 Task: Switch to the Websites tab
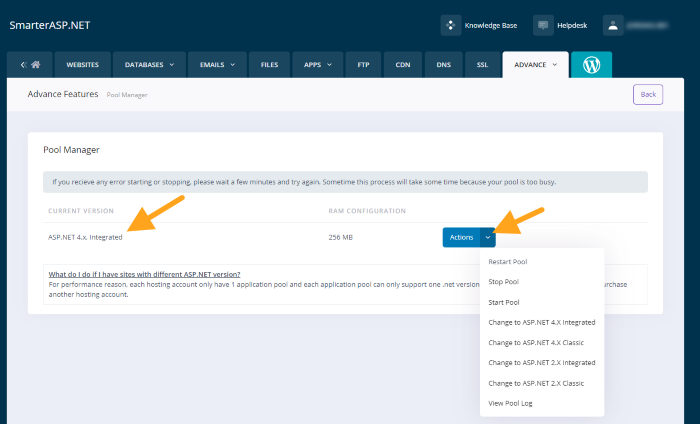tap(82, 65)
